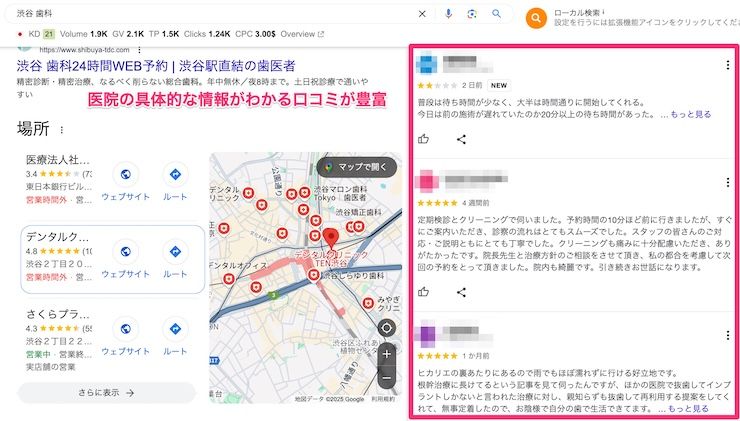Viewport: 740px width, 421px height.
Task: Open options menu of two-star review
Action: (x=728, y=66)
